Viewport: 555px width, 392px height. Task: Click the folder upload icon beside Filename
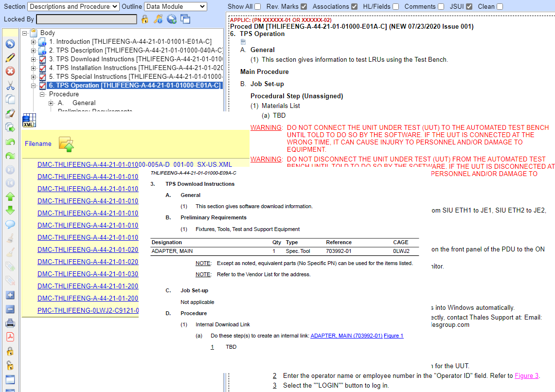tap(66, 144)
